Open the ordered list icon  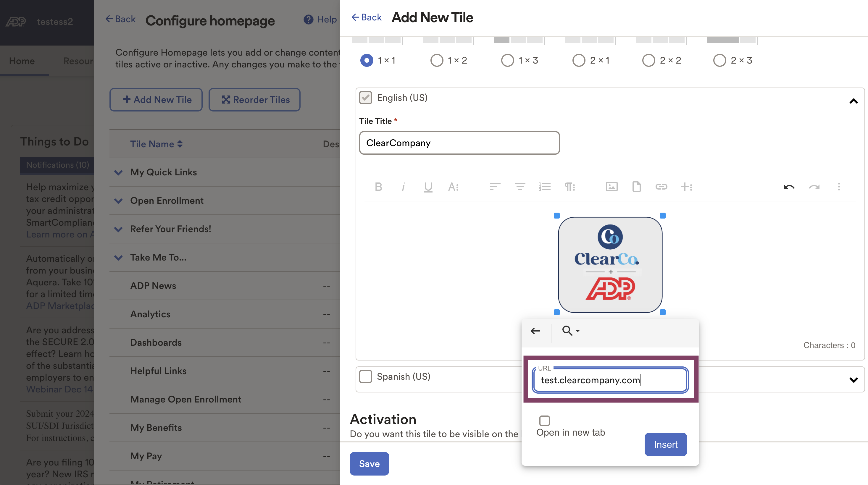[545, 187]
